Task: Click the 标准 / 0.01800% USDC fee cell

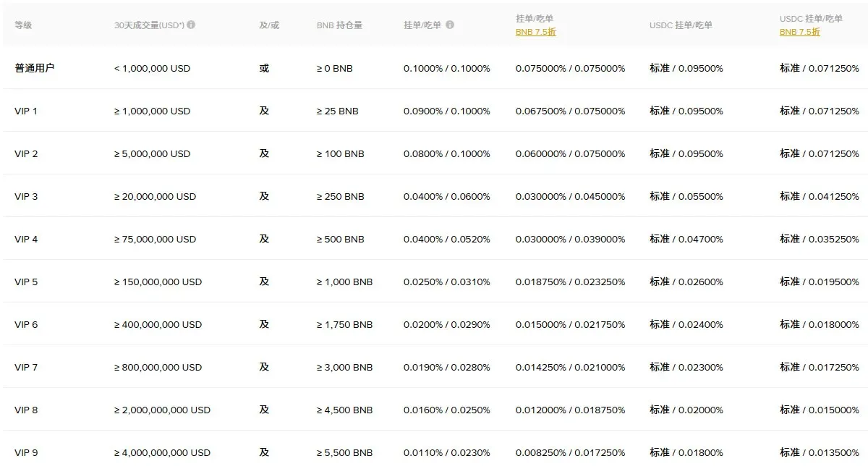Action: point(686,452)
